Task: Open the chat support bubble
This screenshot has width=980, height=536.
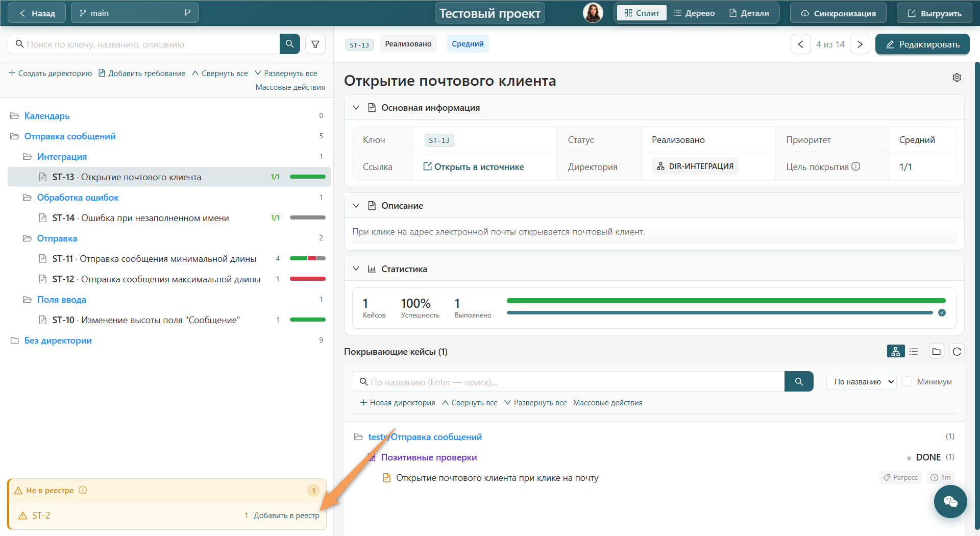Action: coord(950,502)
